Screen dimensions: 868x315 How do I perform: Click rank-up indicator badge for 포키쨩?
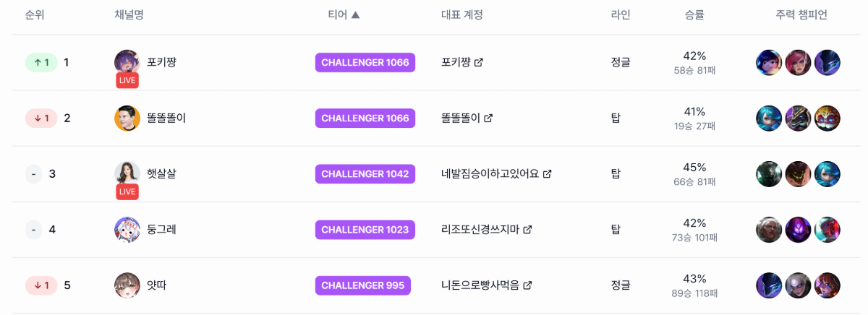(x=41, y=63)
